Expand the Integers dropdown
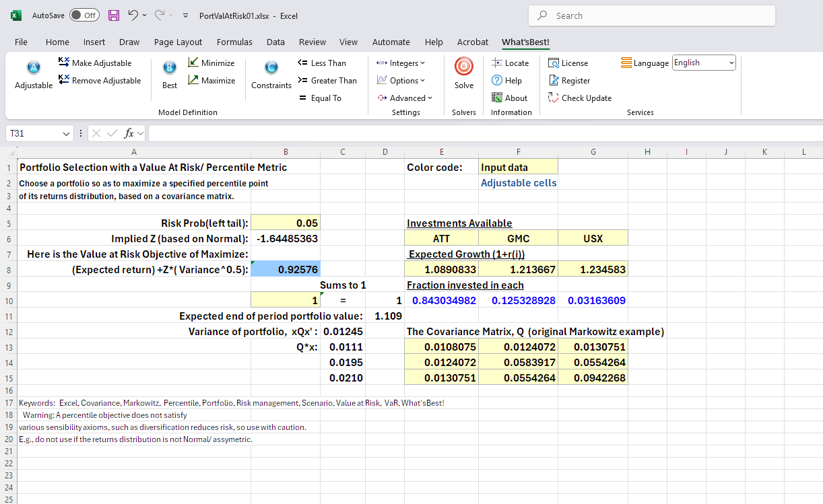This screenshot has height=504, width=823. point(401,63)
